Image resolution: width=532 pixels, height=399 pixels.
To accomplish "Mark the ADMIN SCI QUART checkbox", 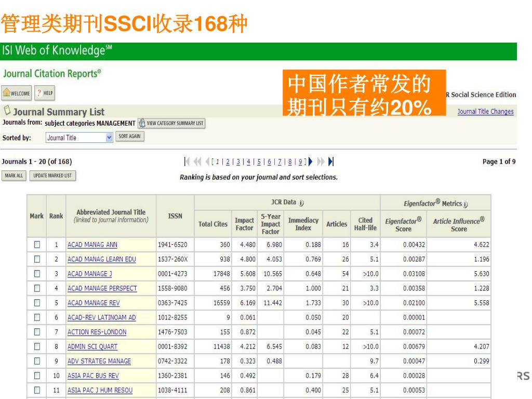I will (37, 347).
